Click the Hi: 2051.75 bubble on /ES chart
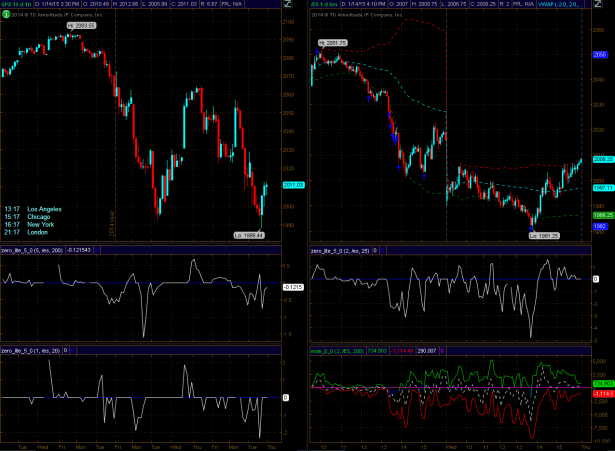This screenshot has width=615, height=451. (x=332, y=44)
